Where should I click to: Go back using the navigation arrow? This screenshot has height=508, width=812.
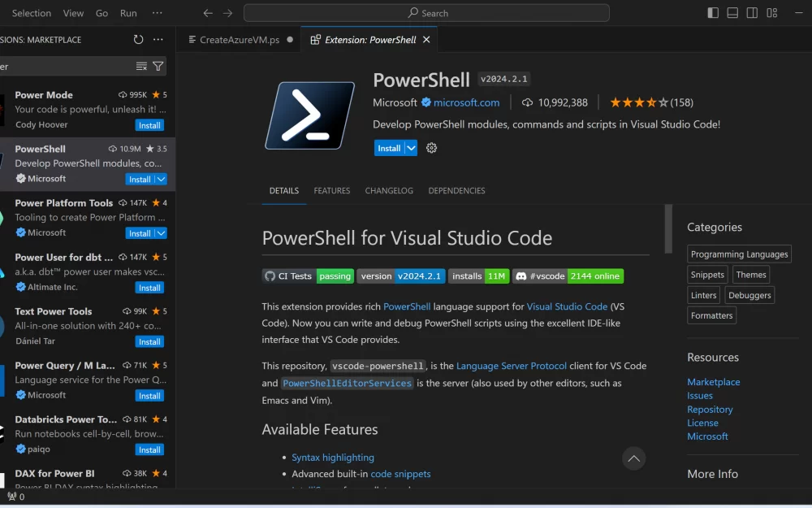click(208, 13)
